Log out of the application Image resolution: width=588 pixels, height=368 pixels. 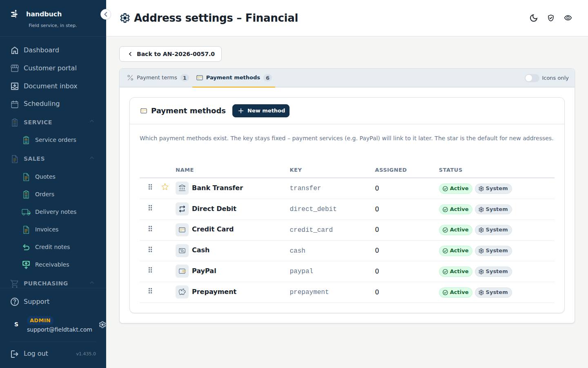29,354
